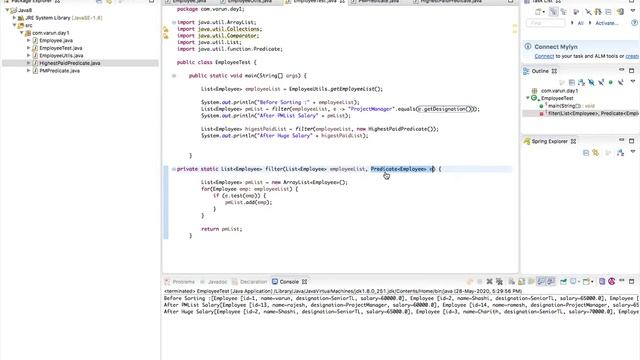This screenshot has width=640, height=360.
Task: Maximize the Spring Explorer view
Action: pyautogui.click(x=631, y=141)
